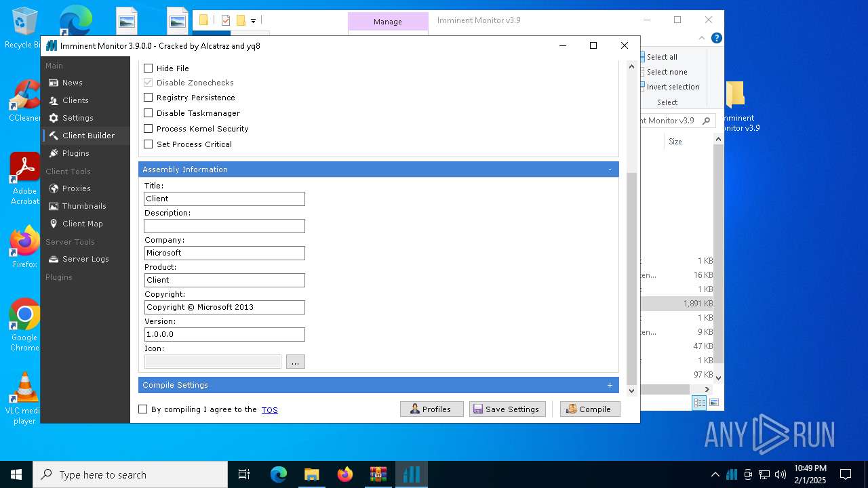
Task: Click the Firefox desktop shortcut
Action: click(x=24, y=247)
